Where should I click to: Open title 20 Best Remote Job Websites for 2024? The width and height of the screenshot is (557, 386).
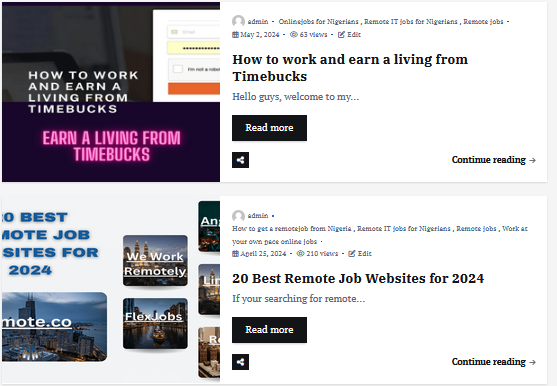pyautogui.click(x=358, y=278)
